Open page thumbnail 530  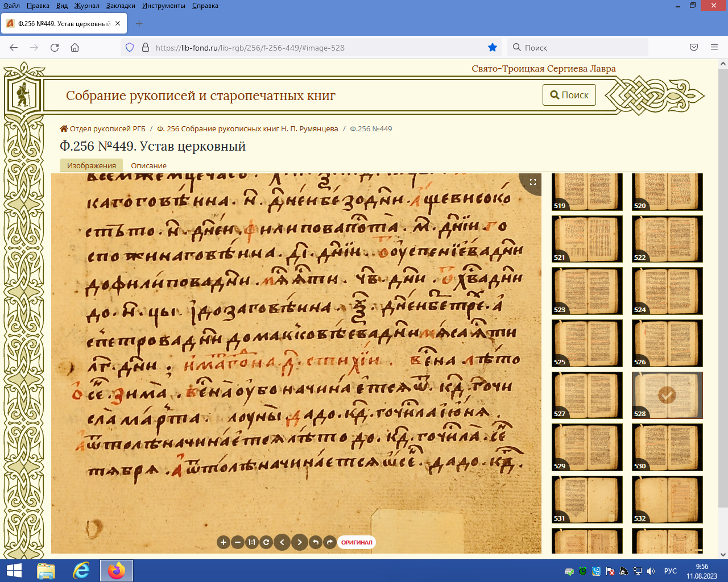pyautogui.click(x=667, y=447)
